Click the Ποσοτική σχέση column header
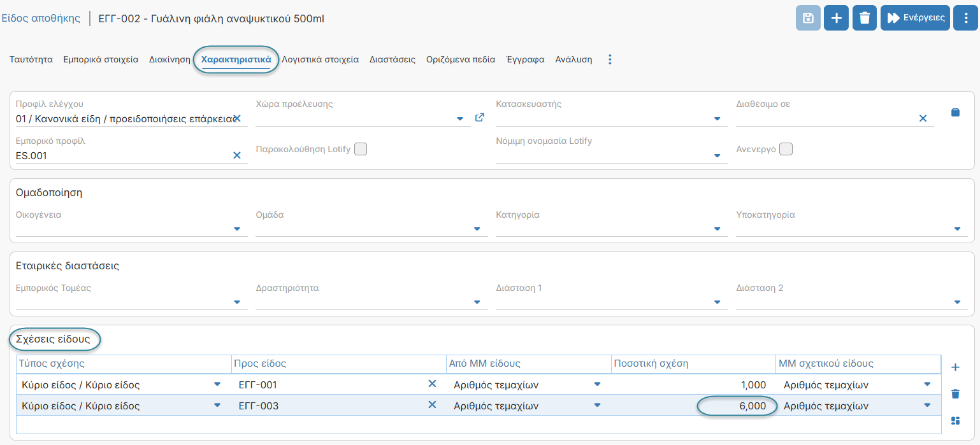 point(693,364)
